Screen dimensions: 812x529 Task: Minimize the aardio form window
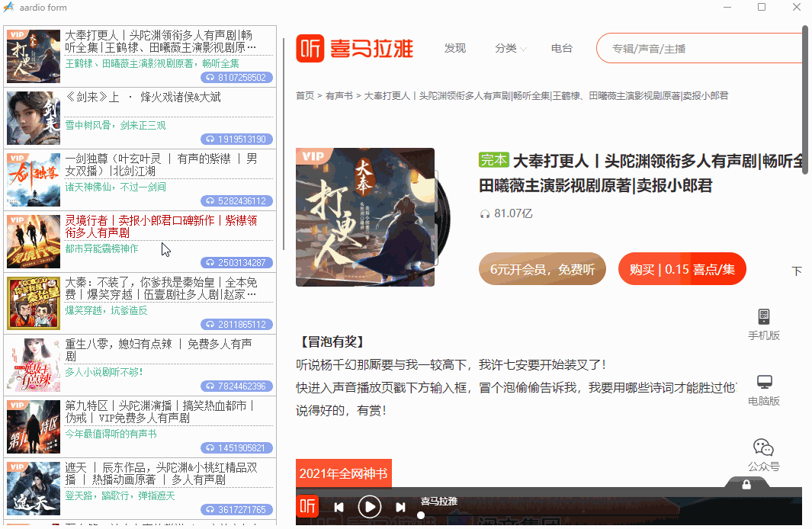click(727, 8)
